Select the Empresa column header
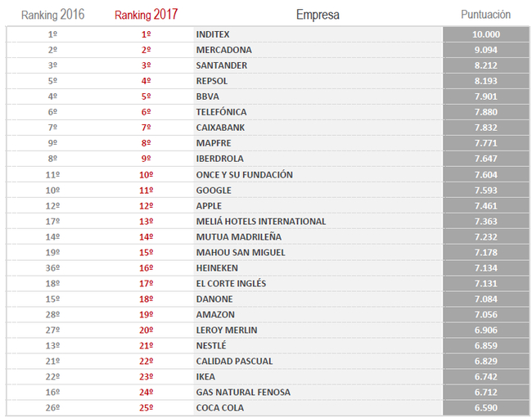This screenshot has height=418, width=532. [318, 15]
